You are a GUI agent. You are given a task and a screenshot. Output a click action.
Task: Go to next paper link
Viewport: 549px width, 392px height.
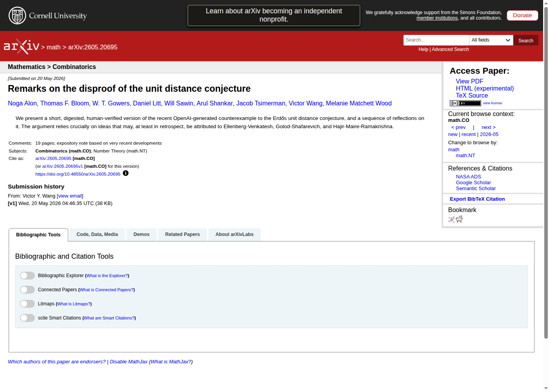[x=489, y=127]
